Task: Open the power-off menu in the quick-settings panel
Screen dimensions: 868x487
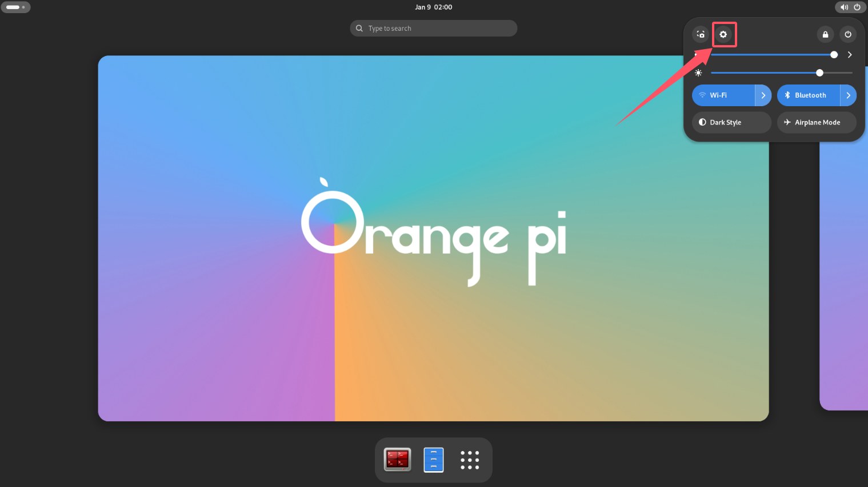Action: [x=848, y=34]
